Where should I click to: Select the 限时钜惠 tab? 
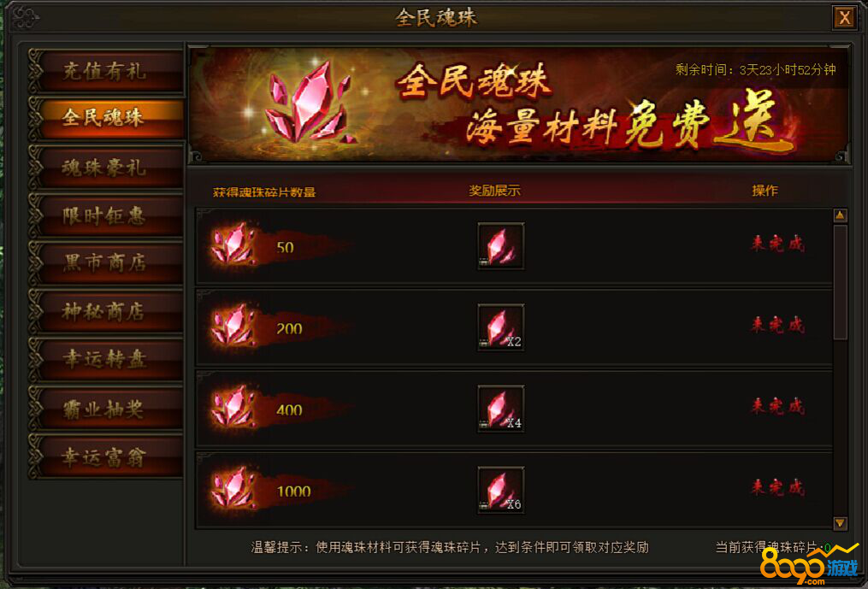tap(106, 215)
